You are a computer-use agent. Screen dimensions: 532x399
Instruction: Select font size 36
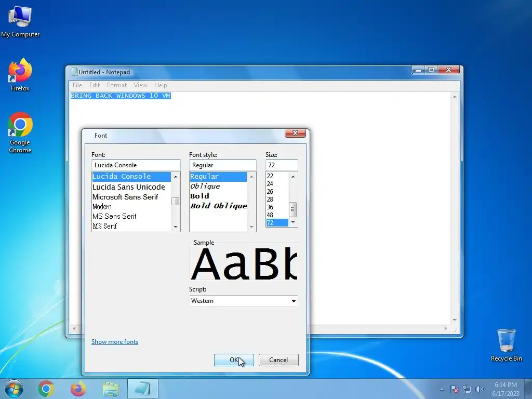[277, 207]
